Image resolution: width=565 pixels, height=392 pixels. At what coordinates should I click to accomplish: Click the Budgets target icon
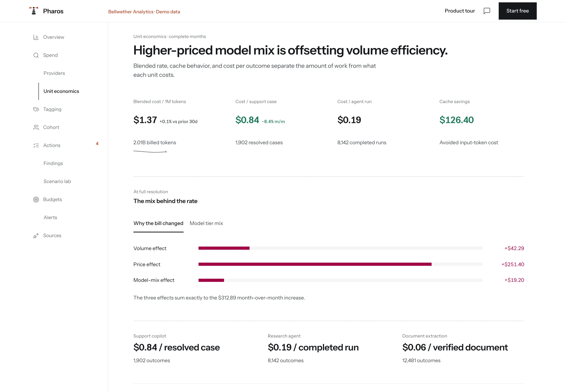click(x=36, y=200)
